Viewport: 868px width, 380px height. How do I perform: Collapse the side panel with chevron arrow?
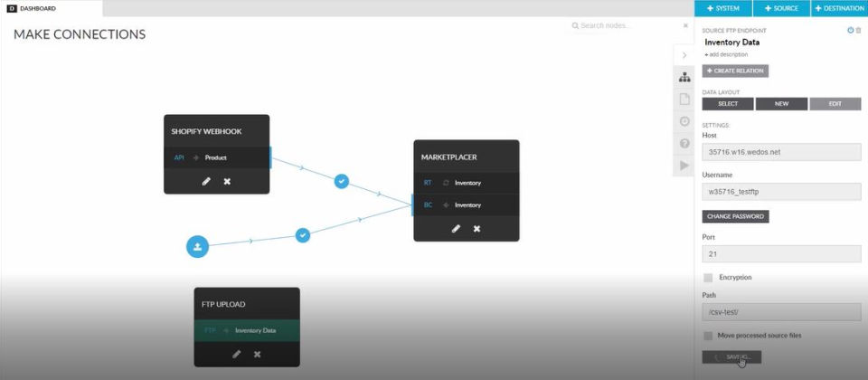(x=684, y=55)
